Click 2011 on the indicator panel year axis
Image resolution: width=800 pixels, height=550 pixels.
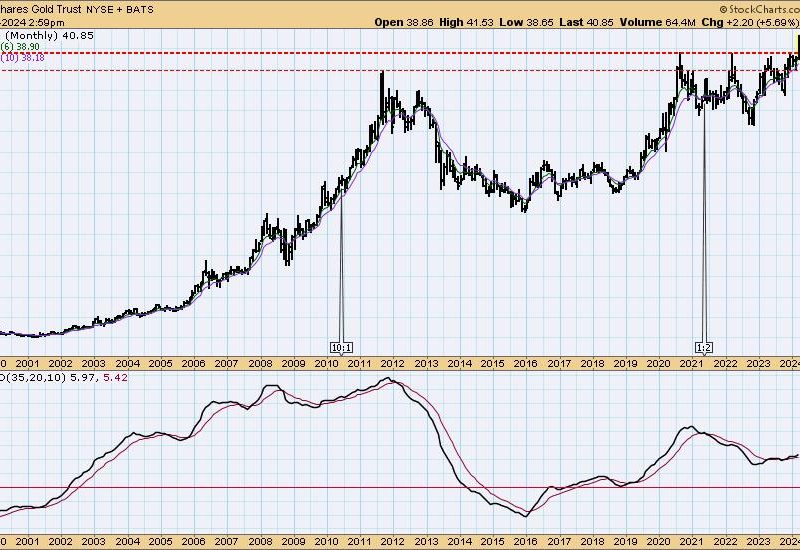tap(359, 541)
